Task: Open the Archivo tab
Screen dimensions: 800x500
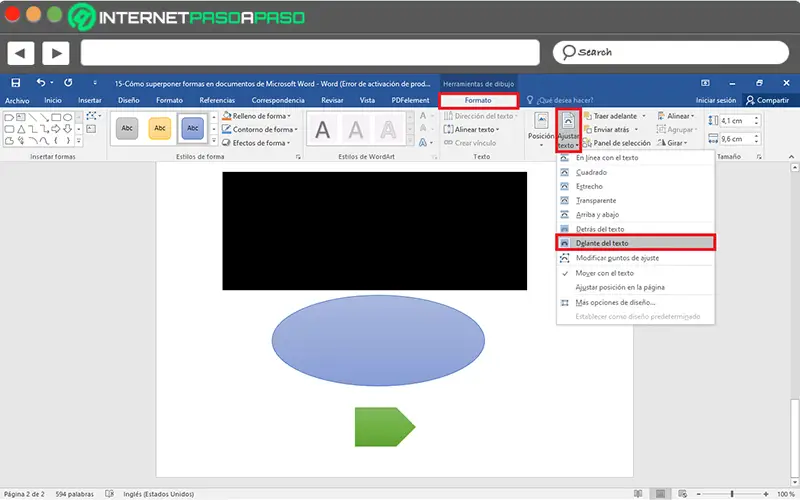Action: [17, 101]
